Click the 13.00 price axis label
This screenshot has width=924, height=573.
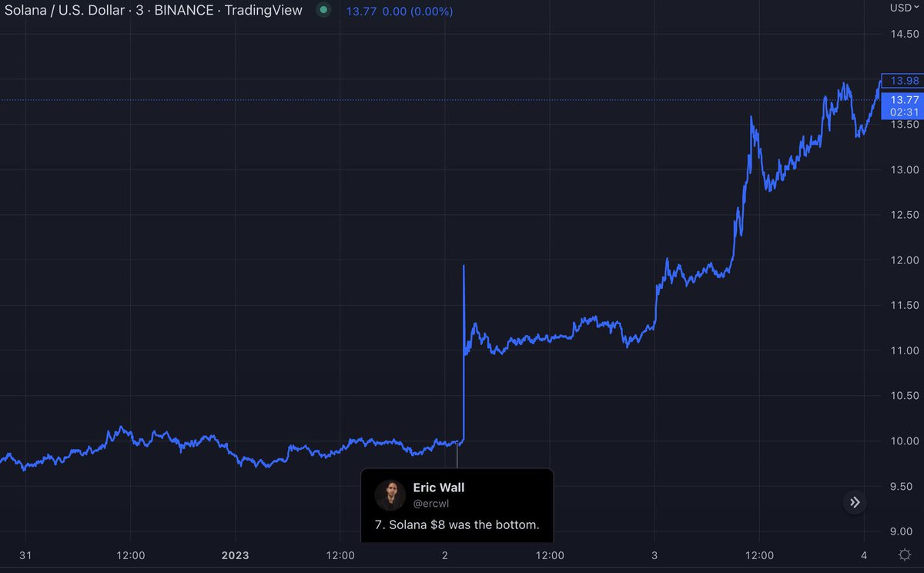903,169
